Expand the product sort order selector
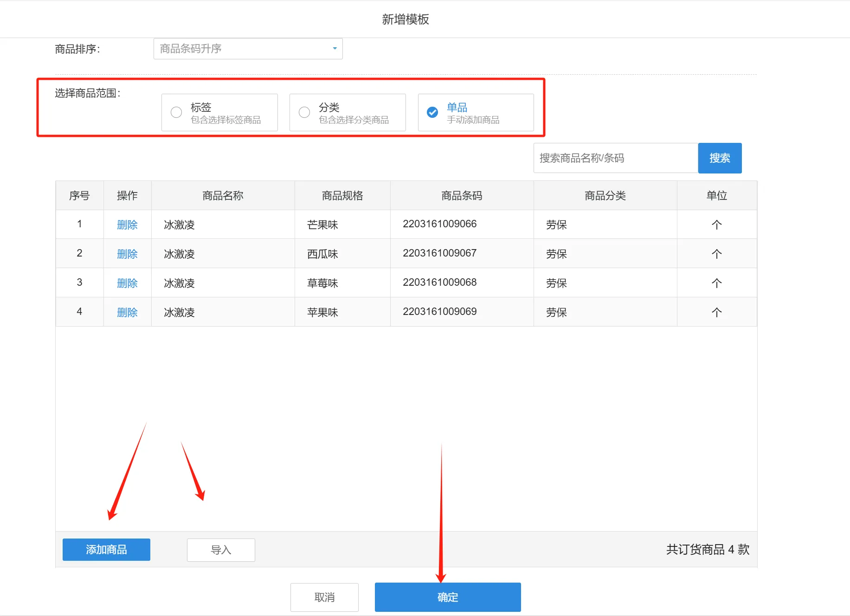Screen dimensions: 850x616 click(248, 48)
